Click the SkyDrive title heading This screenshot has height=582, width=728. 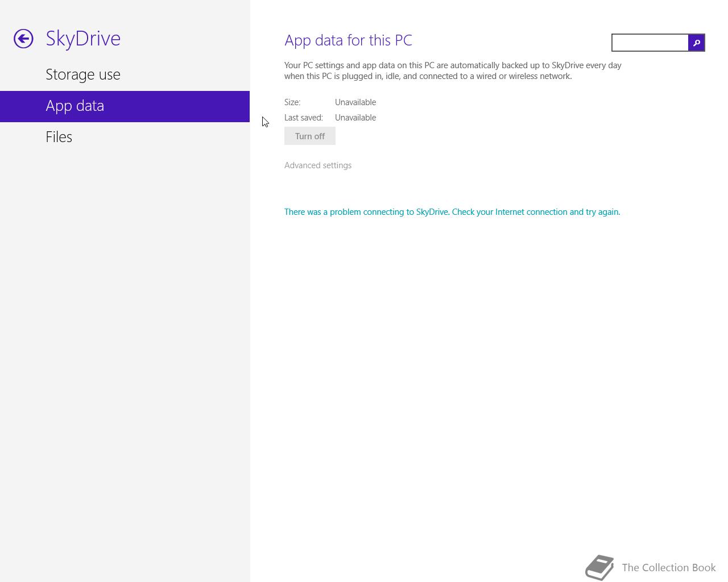click(83, 38)
